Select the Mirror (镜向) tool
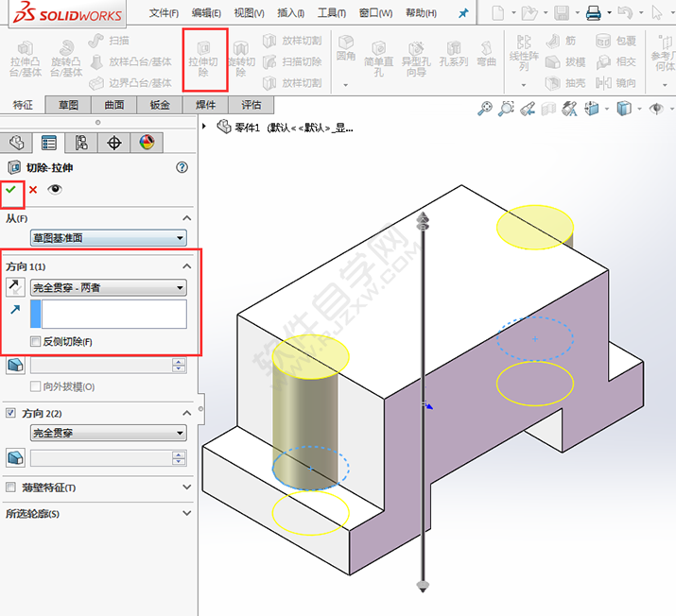Screen dimensions: 676x616 pyautogui.click(x=615, y=83)
